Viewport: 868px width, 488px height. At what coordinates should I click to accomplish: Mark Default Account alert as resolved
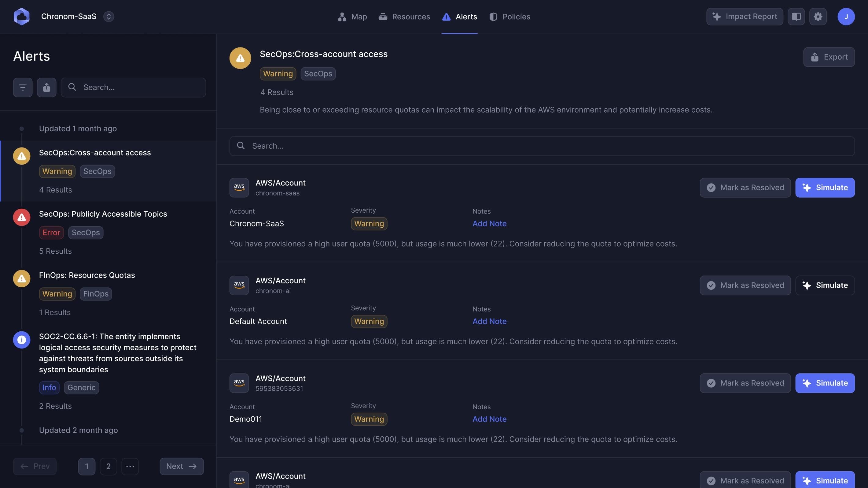[745, 285]
